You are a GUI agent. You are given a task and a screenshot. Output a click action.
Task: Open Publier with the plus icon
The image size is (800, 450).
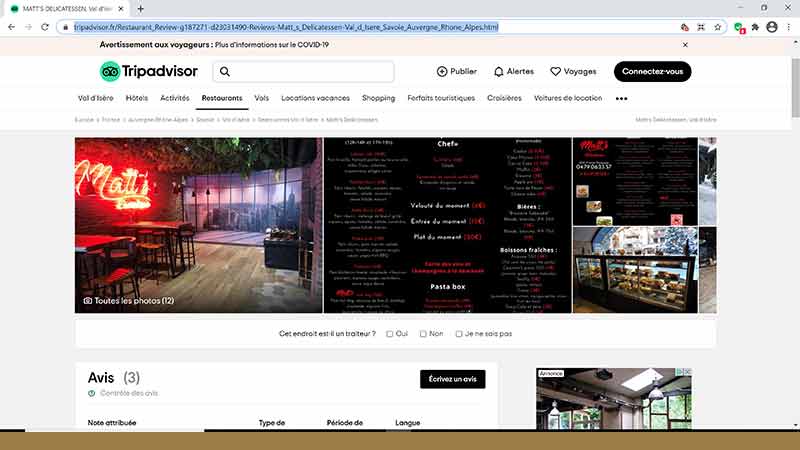pos(457,71)
